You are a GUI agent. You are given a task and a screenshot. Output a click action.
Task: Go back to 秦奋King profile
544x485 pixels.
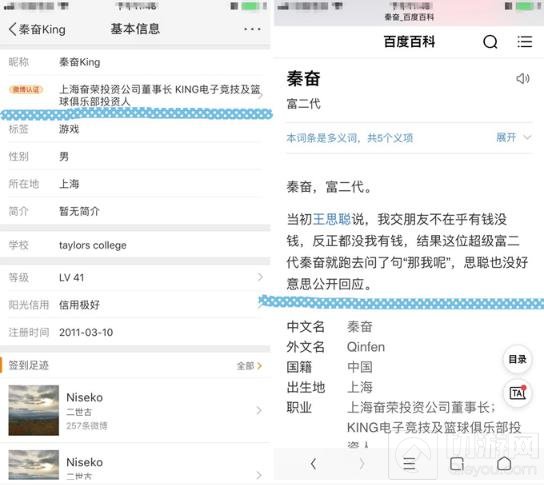[37, 29]
